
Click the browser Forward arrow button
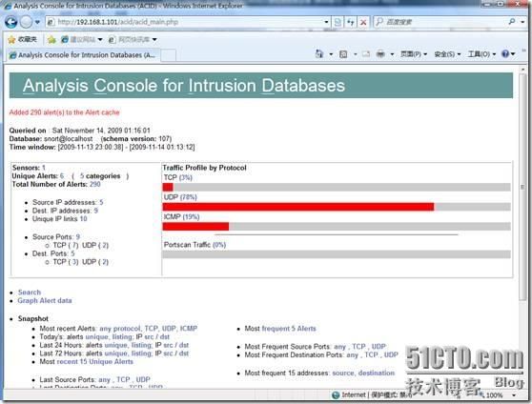[x=26, y=22]
